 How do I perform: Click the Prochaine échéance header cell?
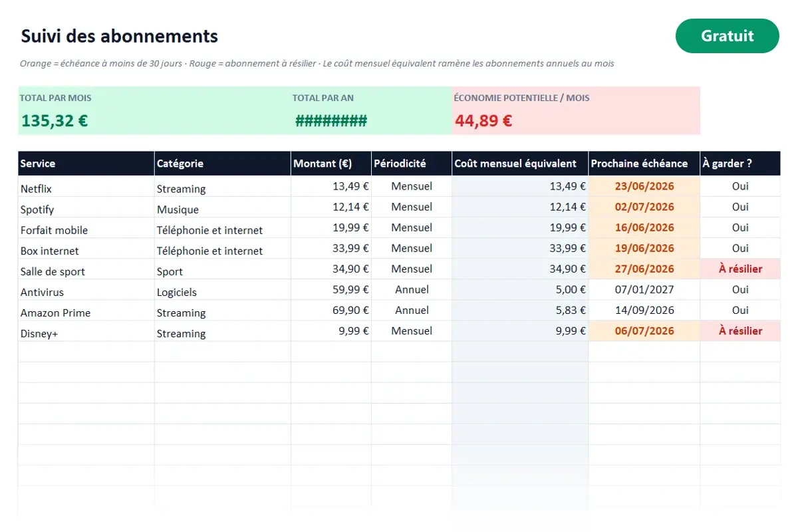point(644,164)
